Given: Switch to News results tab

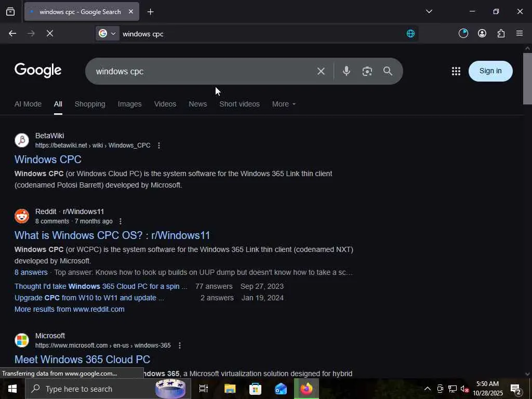Looking at the screenshot, I should click(x=198, y=104).
